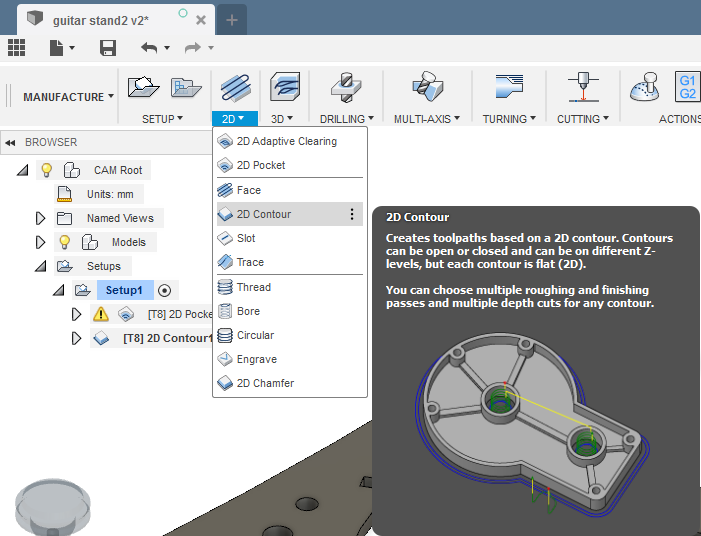
Task: Open the File menu dropdown arrow
Action: click(x=72, y=47)
